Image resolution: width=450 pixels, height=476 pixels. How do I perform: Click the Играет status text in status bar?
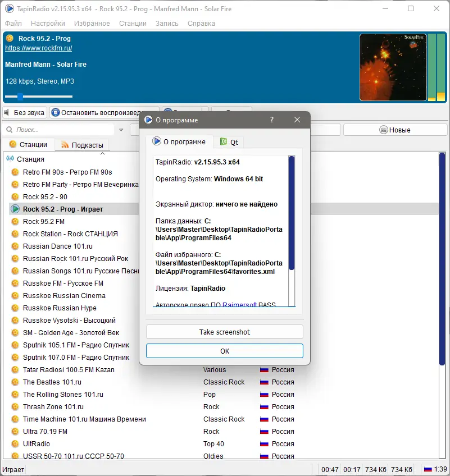(13, 469)
